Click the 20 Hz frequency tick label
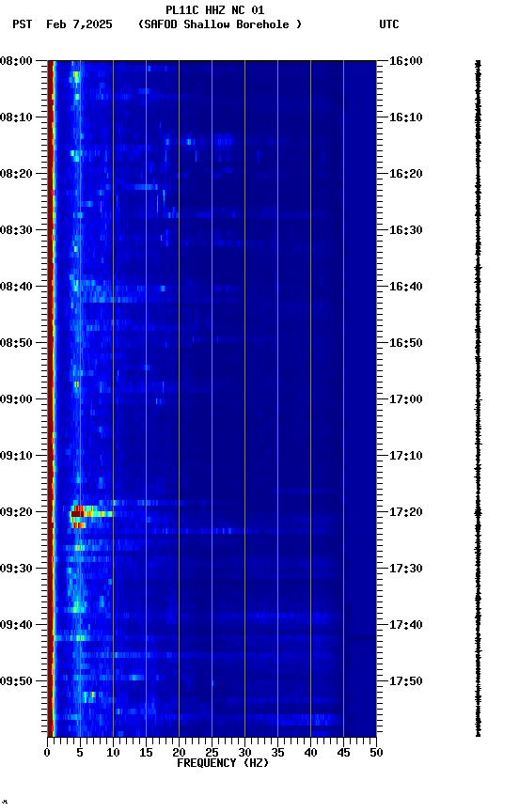This screenshot has height=812, width=519. click(x=179, y=753)
